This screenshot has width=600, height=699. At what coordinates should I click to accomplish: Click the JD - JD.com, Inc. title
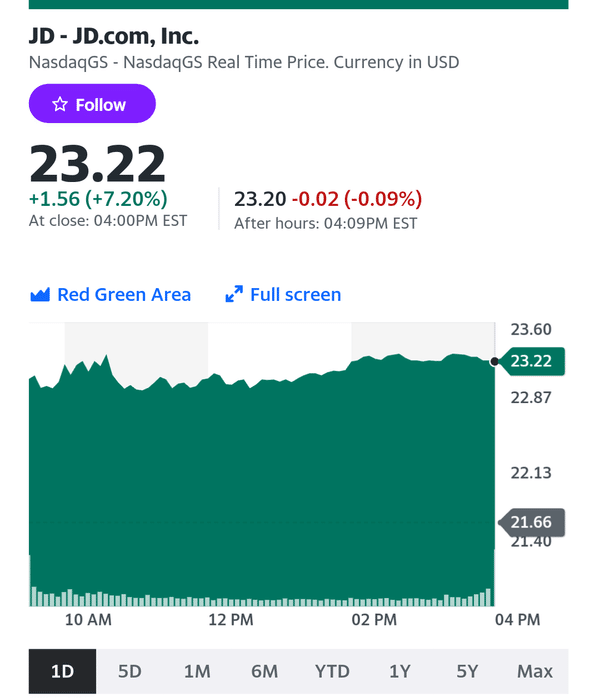point(114,36)
